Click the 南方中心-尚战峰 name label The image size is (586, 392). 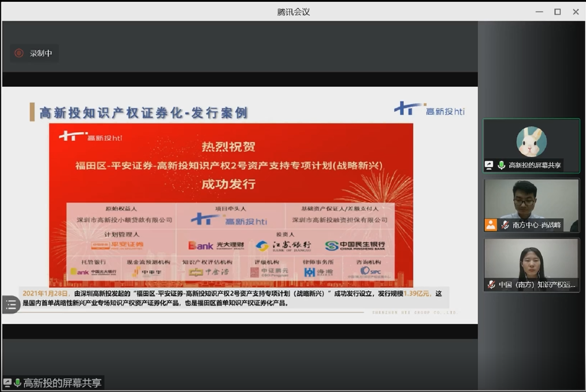537,225
